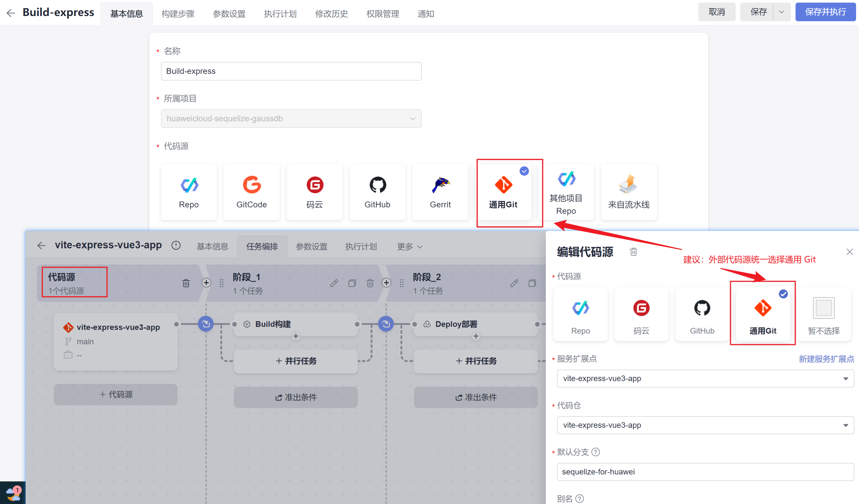Expand the arrow next to 保存 button
This screenshot has height=504, width=859.
tap(781, 12)
